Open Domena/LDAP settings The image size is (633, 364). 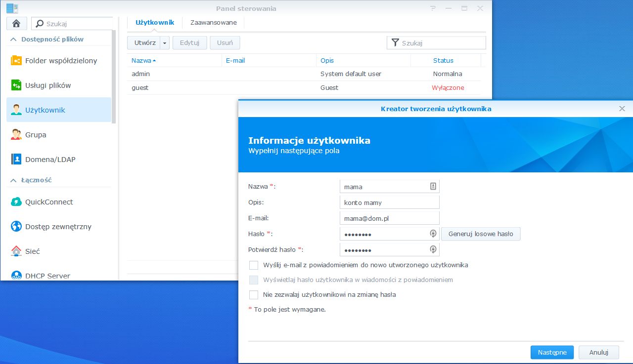[x=59, y=160]
